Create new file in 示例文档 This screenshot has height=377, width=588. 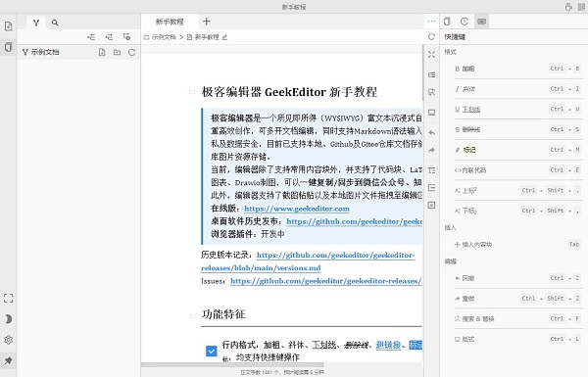(102, 52)
